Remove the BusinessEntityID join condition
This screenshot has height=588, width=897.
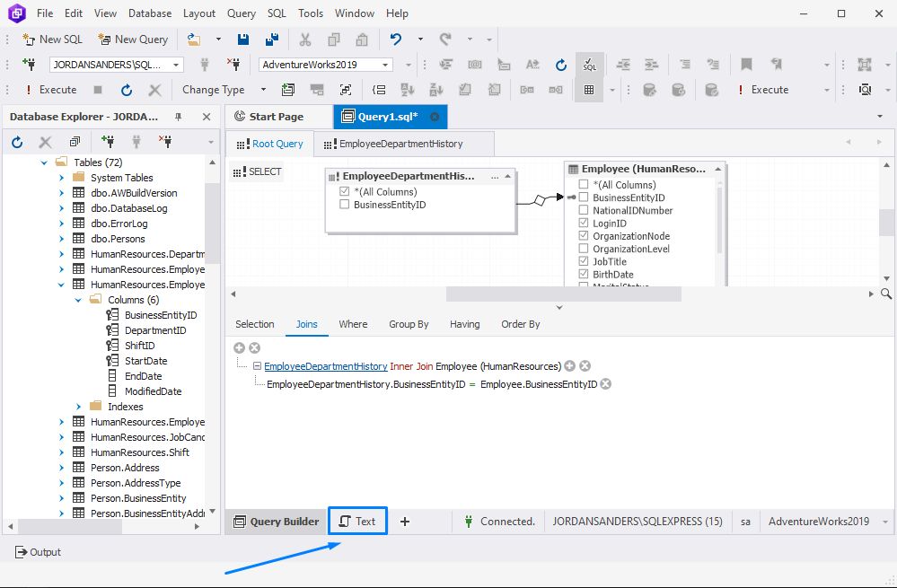tap(606, 384)
